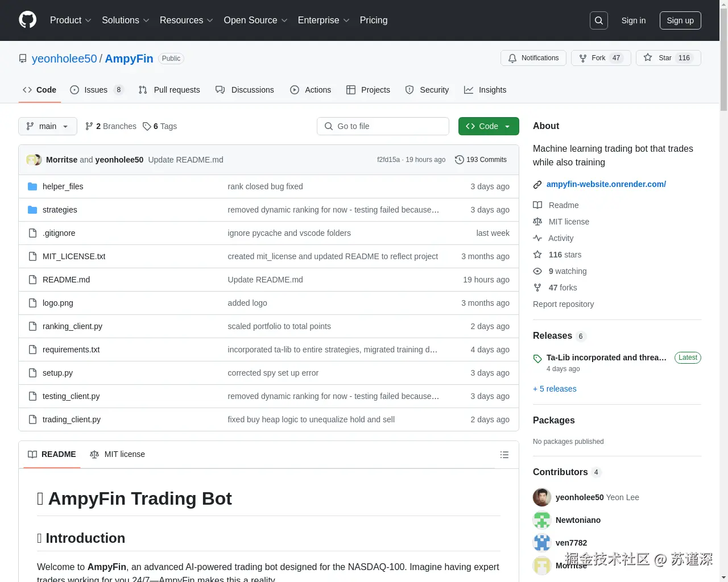
Task: Click the README.md file icon
Action: 32,280
